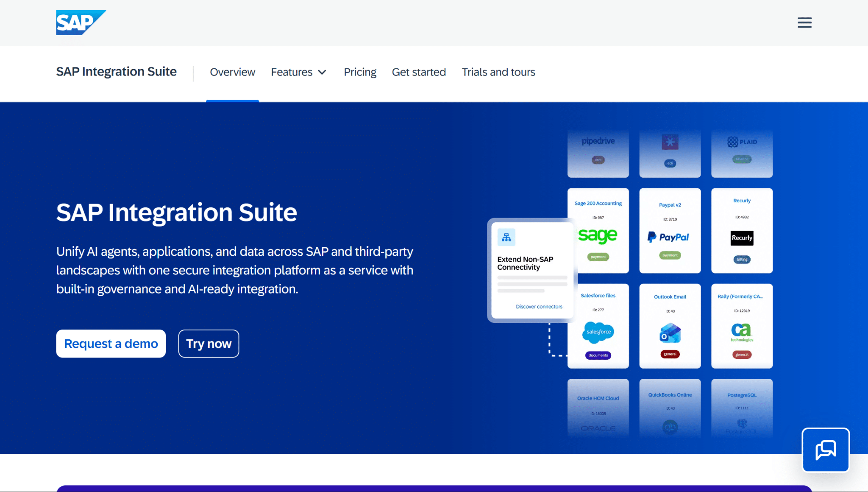The width and height of the screenshot is (868, 492).
Task: Click the edi tag
Action: point(670,163)
